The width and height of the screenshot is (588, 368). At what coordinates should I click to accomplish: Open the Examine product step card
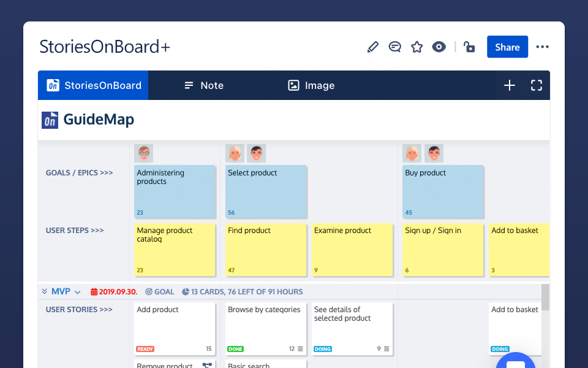(352, 250)
